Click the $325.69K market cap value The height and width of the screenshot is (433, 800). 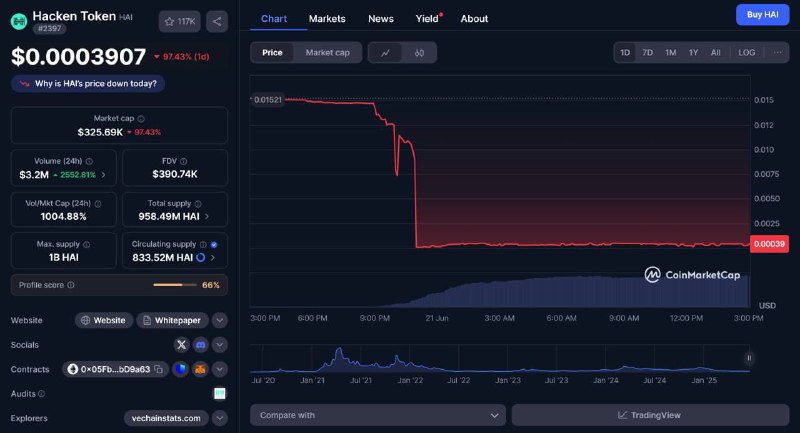pos(100,132)
